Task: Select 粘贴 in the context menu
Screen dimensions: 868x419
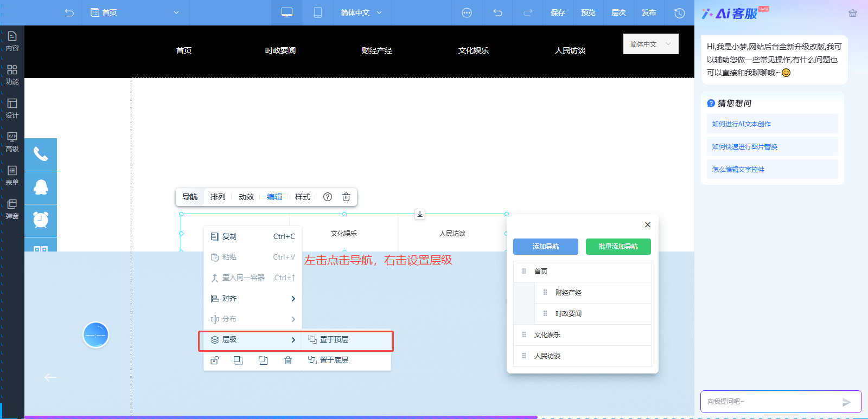Action: point(253,257)
